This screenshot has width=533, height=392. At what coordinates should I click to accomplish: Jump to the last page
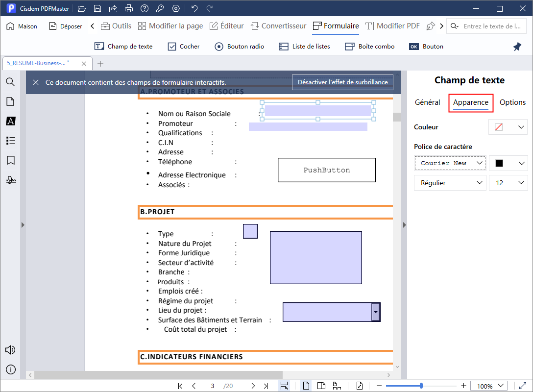click(x=266, y=386)
